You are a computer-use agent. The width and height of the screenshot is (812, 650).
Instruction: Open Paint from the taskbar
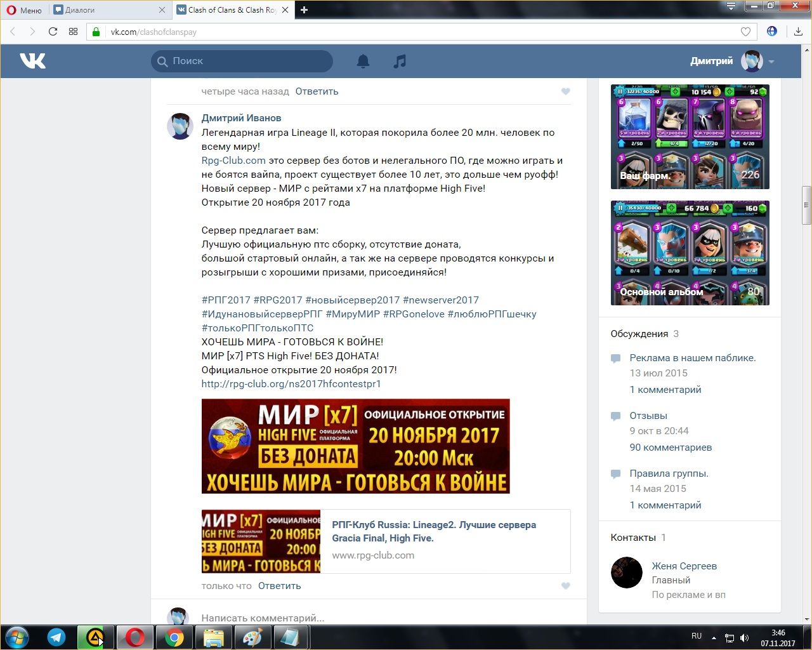point(253,637)
